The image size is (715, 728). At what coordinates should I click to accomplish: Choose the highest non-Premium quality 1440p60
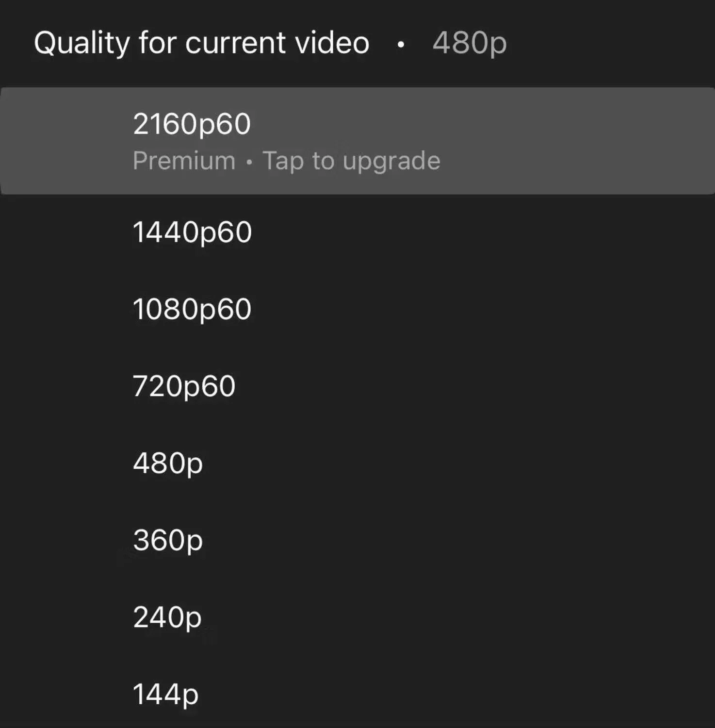click(x=192, y=232)
